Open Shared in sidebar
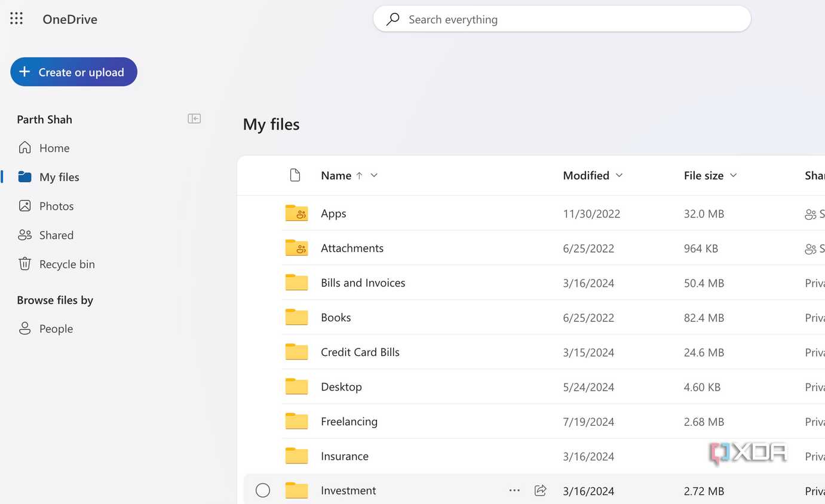Image resolution: width=825 pixels, height=504 pixels. (46, 235)
